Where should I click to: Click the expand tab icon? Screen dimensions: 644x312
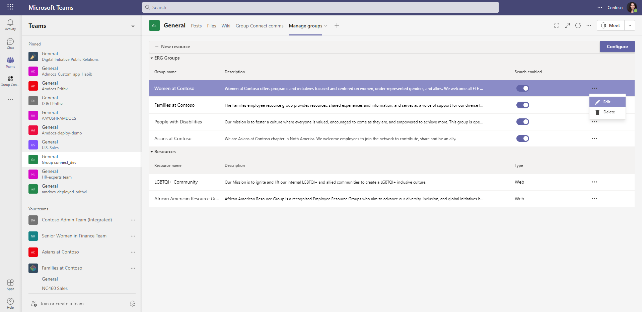tap(567, 25)
